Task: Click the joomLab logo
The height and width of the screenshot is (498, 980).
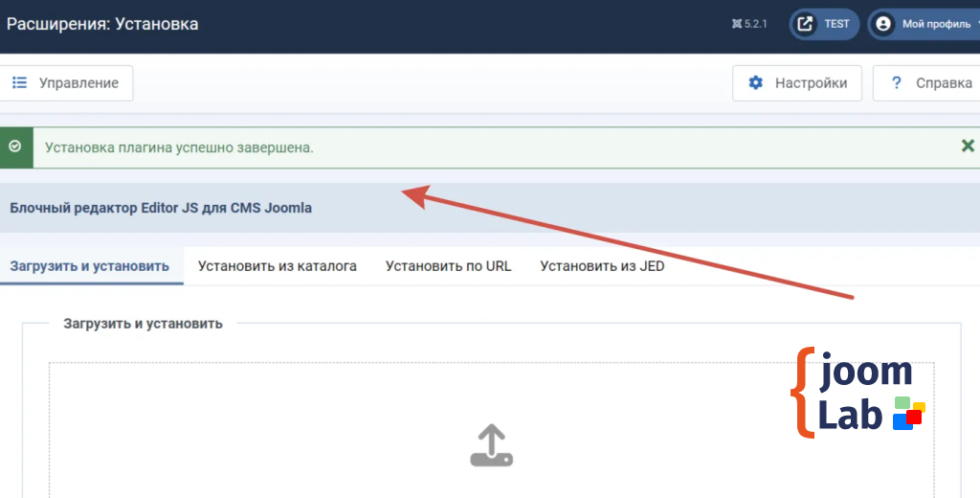Action: 857,393
